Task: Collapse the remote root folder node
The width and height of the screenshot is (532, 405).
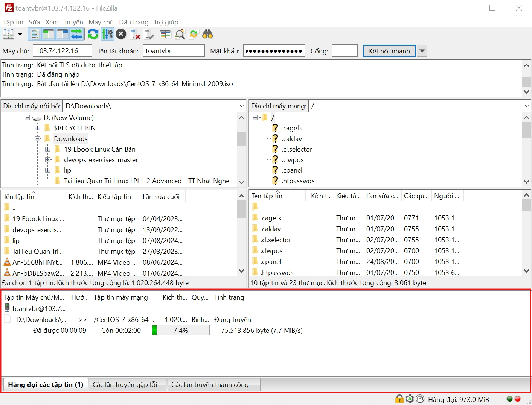Action: (x=255, y=118)
